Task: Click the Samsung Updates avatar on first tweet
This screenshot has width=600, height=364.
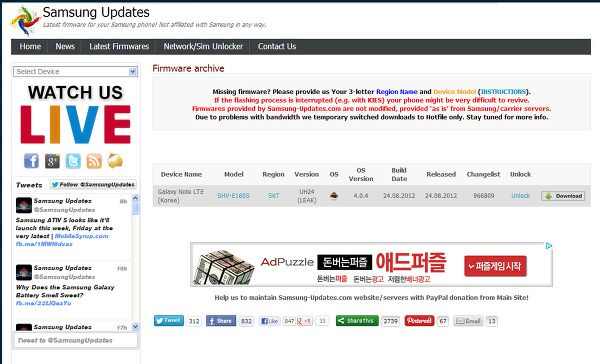Action: click(24, 205)
